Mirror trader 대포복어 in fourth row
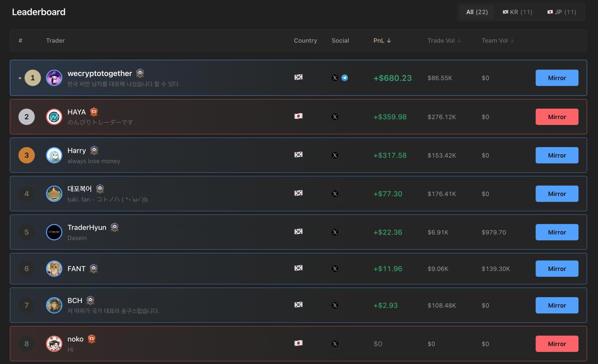The width and height of the screenshot is (598, 364). [x=557, y=194]
